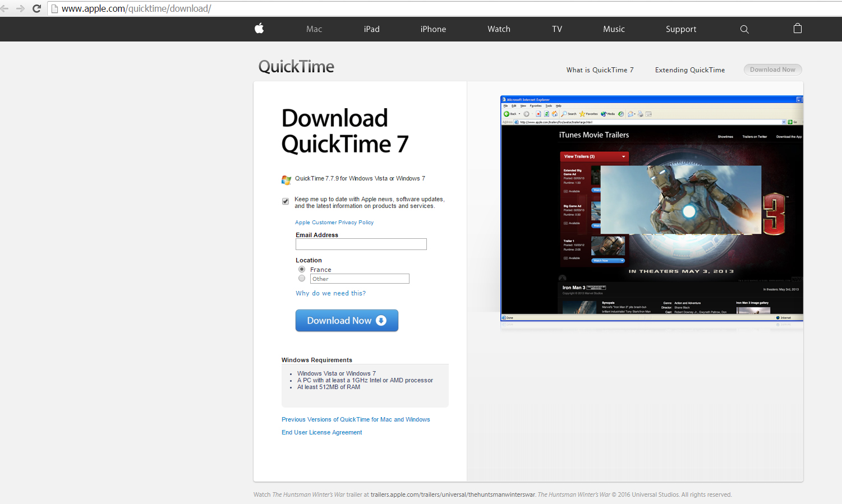Uncheck the Keep me up to date checkbox
Image resolution: width=842 pixels, height=504 pixels.
[286, 201]
